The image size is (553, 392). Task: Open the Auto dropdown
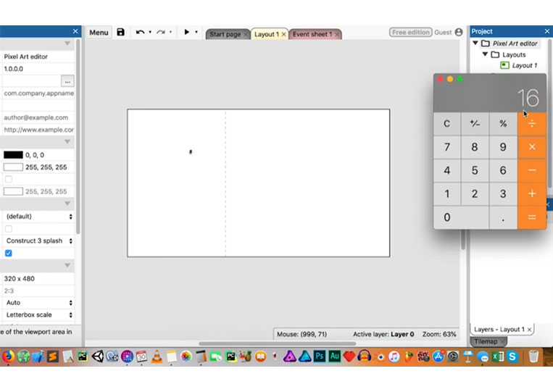[38, 302]
